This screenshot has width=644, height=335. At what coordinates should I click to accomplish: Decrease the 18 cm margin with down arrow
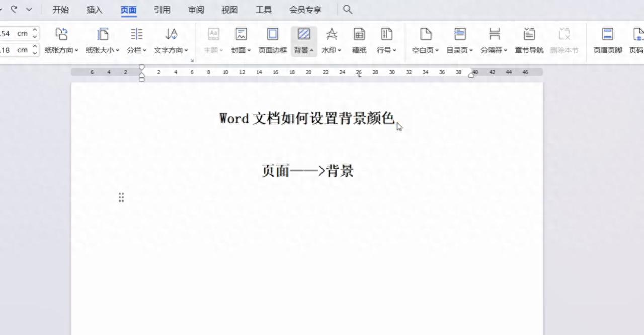coord(35,53)
